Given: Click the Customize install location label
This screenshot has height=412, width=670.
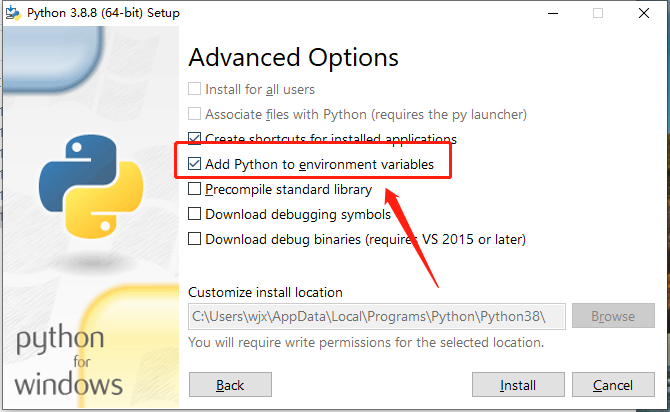Looking at the screenshot, I should [265, 292].
